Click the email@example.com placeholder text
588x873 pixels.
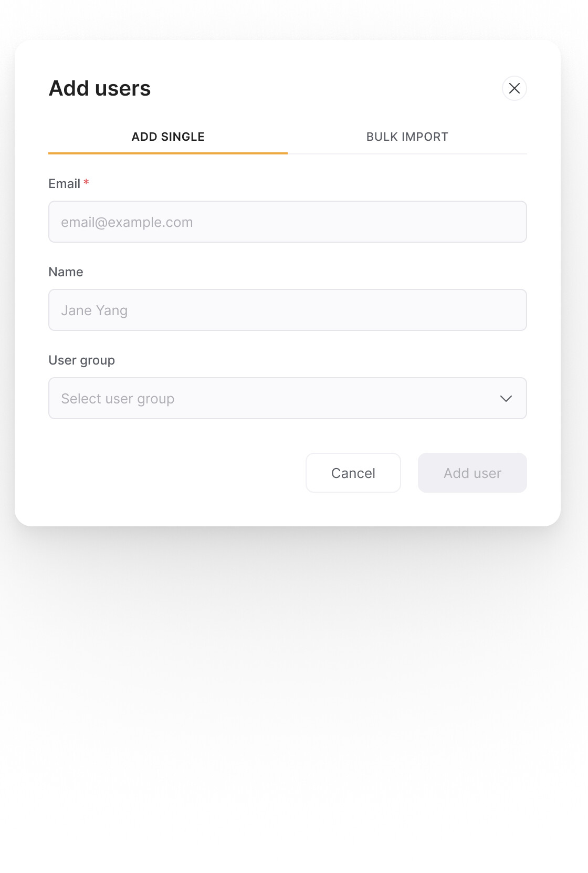(x=127, y=222)
